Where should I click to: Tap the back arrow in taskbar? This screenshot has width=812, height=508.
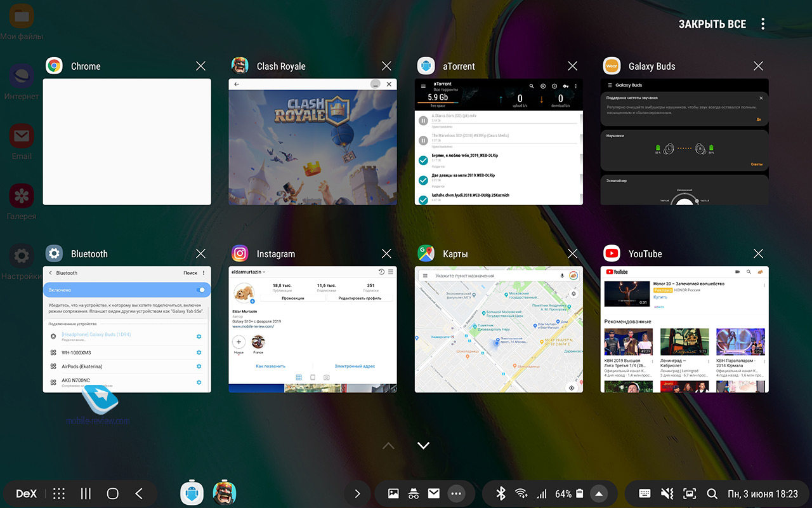[x=139, y=493]
